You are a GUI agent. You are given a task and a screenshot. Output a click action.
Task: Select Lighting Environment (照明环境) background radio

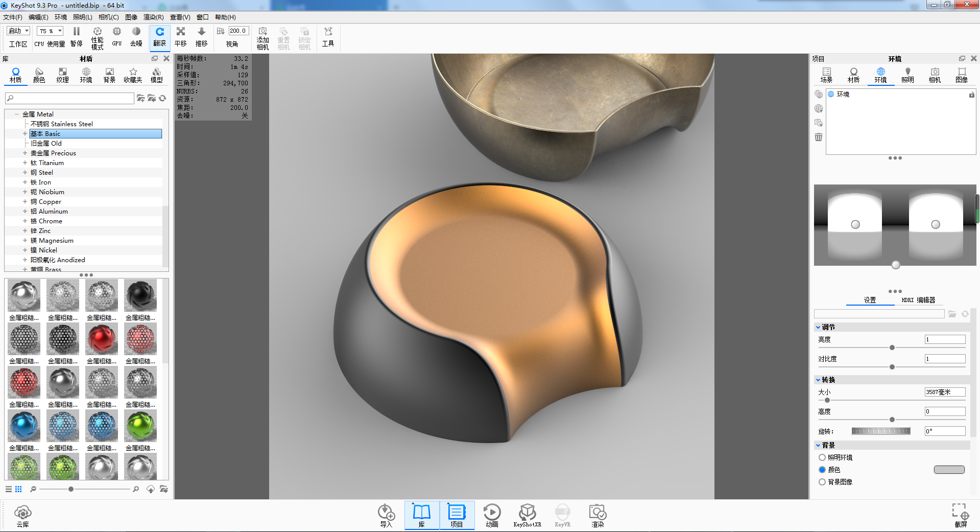(x=822, y=457)
